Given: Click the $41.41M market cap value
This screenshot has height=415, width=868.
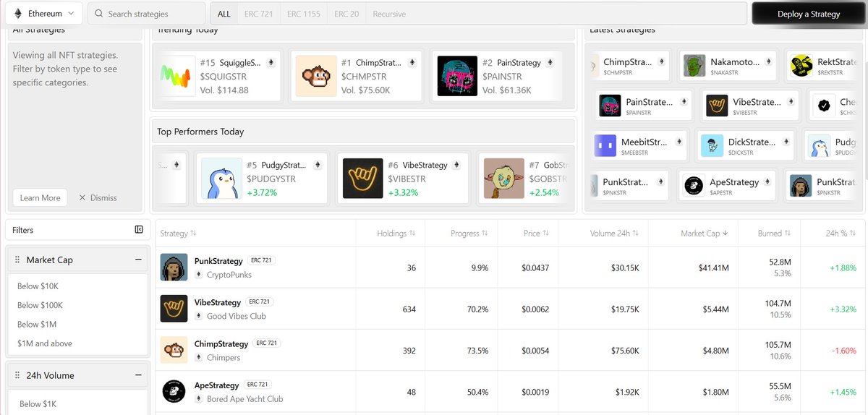Looking at the screenshot, I should [x=713, y=268].
